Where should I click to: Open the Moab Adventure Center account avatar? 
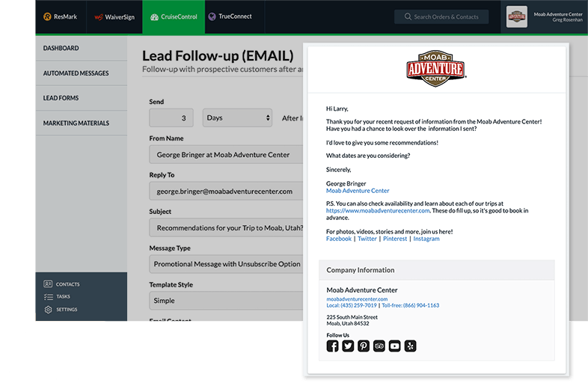coord(517,16)
